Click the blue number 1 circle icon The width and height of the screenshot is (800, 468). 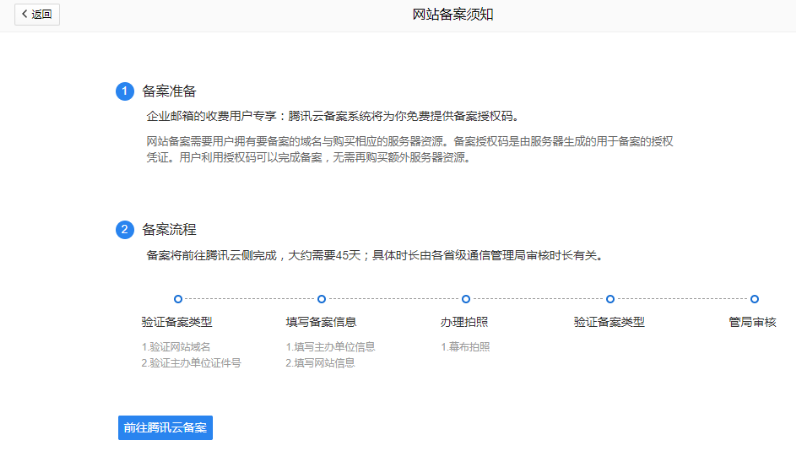[x=125, y=91]
